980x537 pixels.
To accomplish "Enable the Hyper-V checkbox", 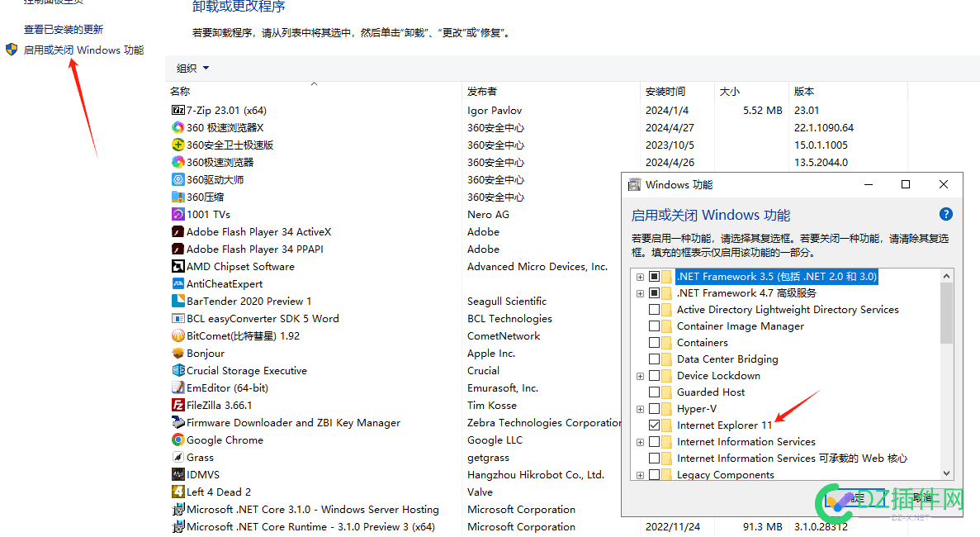I will point(655,409).
